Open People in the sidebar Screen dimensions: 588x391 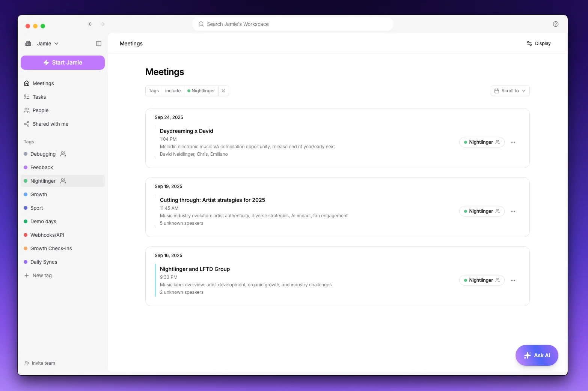[63, 110]
